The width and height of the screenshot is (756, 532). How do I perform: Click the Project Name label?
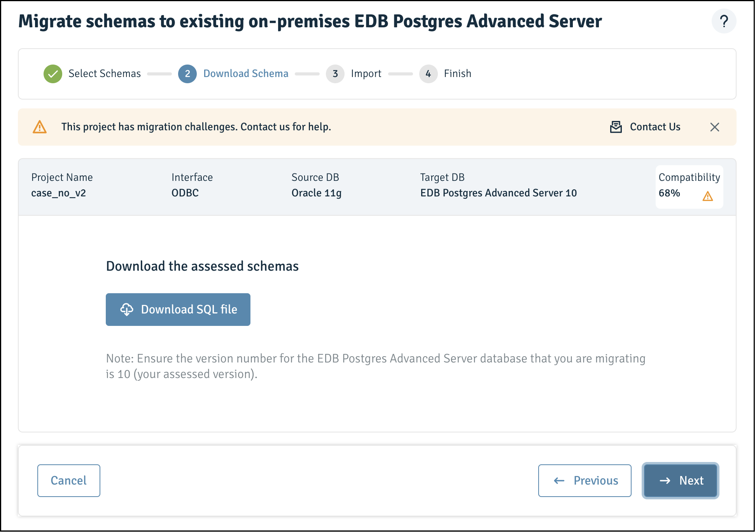pos(62,178)
